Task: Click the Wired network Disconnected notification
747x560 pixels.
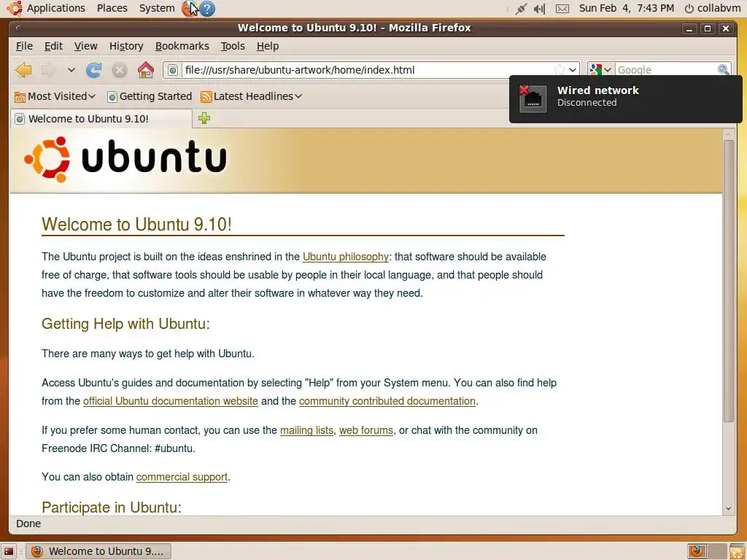Action: point(625,99)
